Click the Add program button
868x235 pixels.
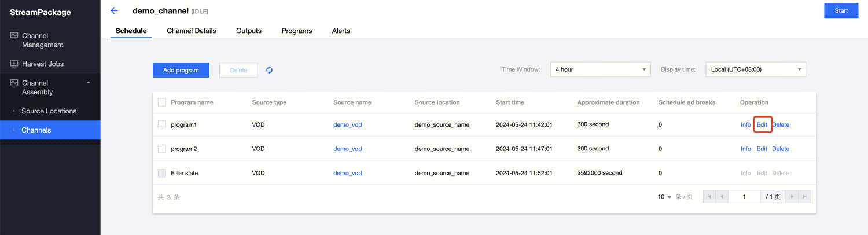click(x=181, y=70)
